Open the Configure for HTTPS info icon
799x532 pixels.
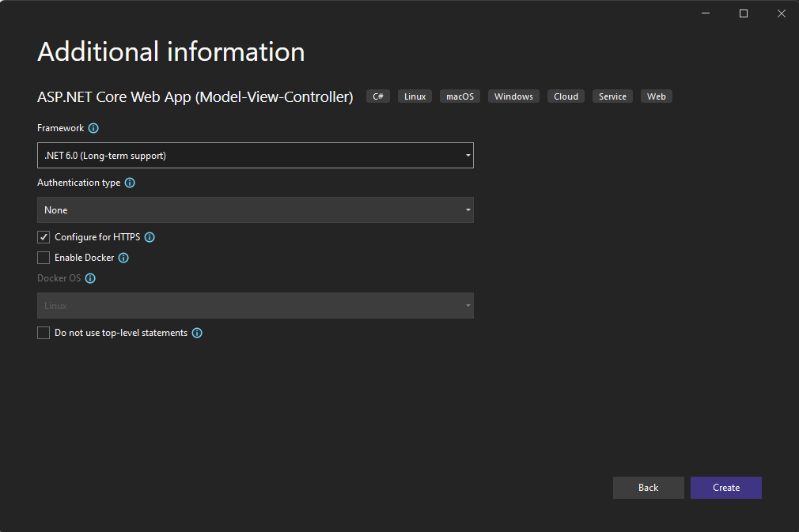(150, 236)
